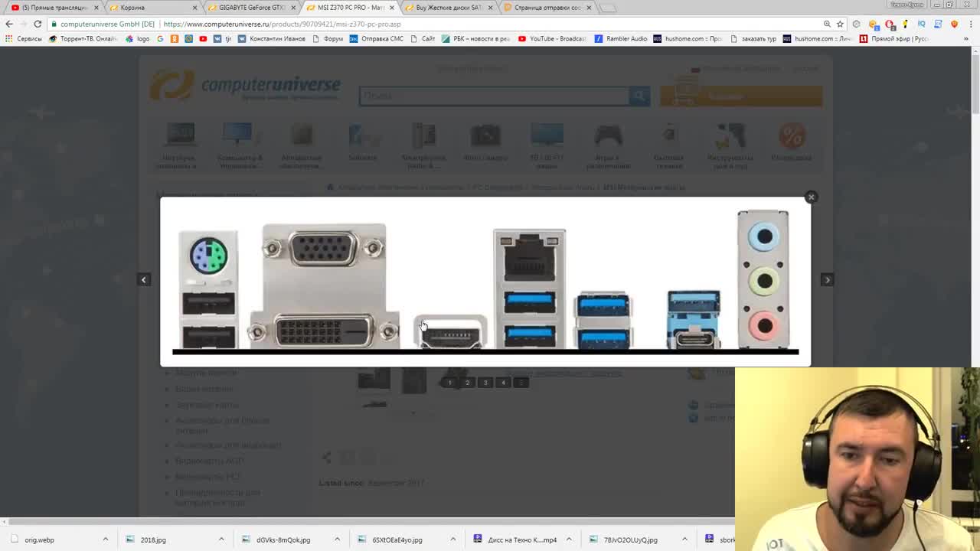The image size is (980, 551).
Task: Open the Константин Иванов VK bookmark
Action: (271, 38)
